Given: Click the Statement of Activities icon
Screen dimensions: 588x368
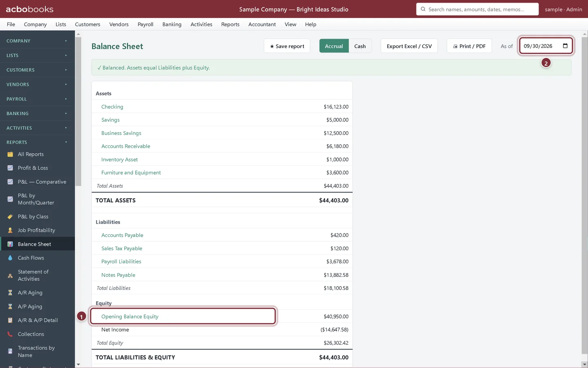Looking at the screenshot, I should pyautogui.click(x=10, y=276).
